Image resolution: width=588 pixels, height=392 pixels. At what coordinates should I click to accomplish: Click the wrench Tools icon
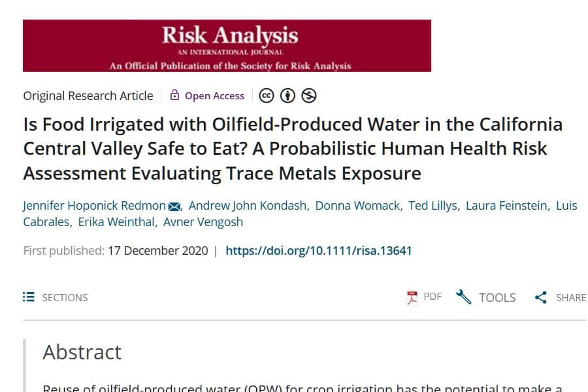[x=464, y=297]
